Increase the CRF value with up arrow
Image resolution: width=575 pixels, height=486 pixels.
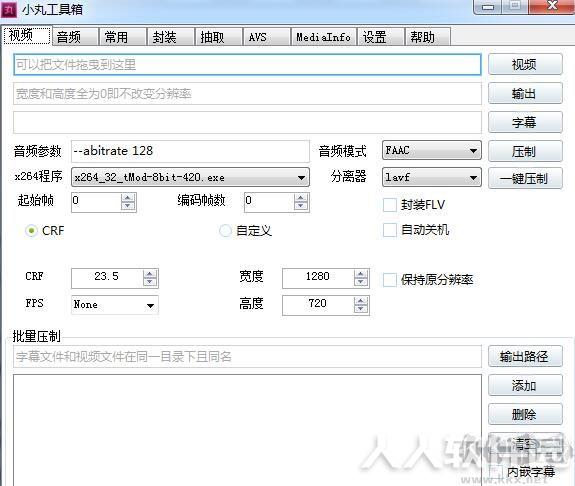click(x=150, y=274)
